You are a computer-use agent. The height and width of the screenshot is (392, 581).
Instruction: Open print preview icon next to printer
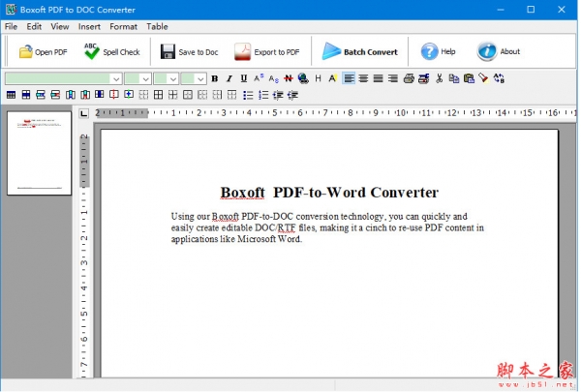423,78
